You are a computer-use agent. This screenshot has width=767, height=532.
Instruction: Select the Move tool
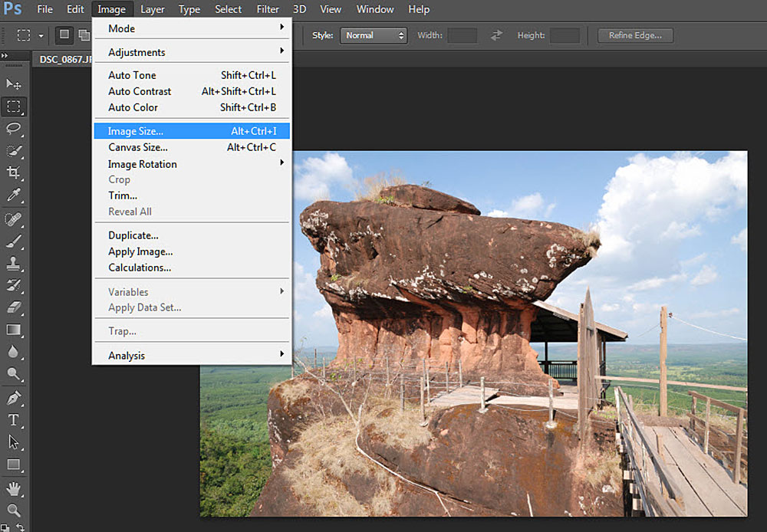[13, 84]
